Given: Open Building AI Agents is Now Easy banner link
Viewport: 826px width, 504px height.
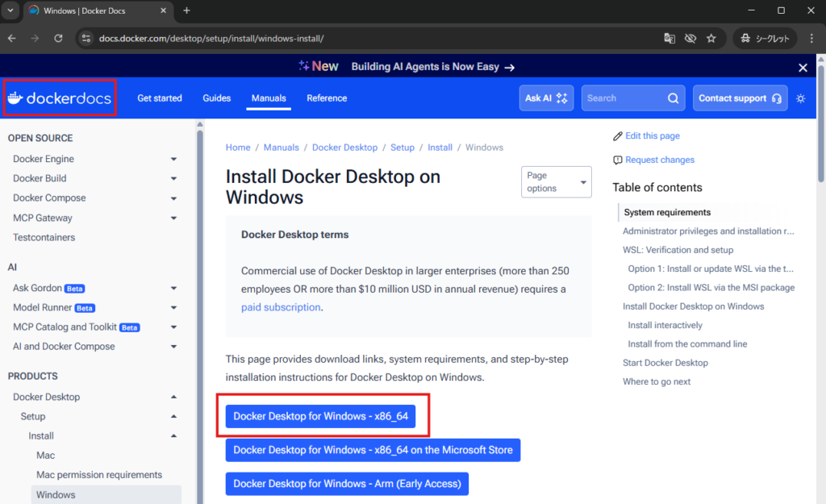Looking at the screenshot, I should (x=432, y=67).
